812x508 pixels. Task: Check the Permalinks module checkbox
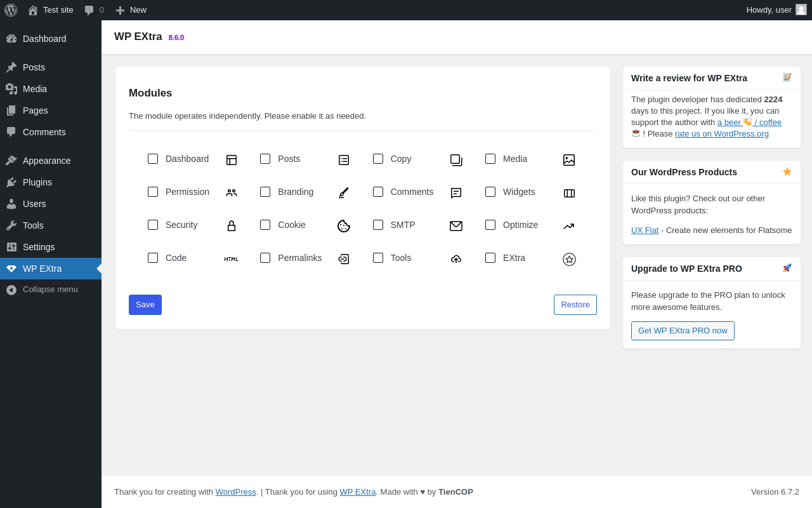tap(265, 258)
